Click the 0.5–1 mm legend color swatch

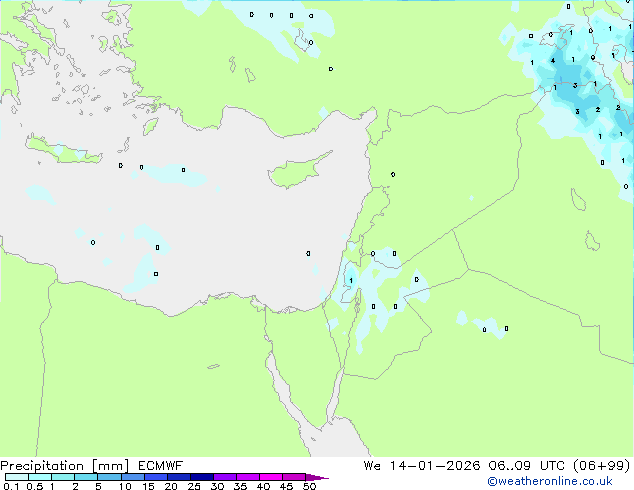coord(40,477)
